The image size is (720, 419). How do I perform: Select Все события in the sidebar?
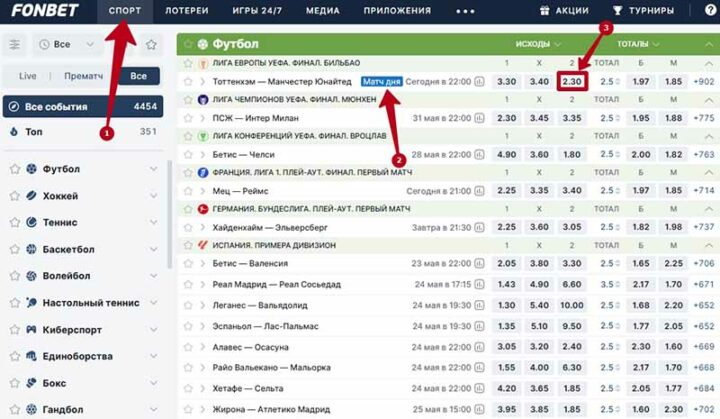[x=82, y=106]
